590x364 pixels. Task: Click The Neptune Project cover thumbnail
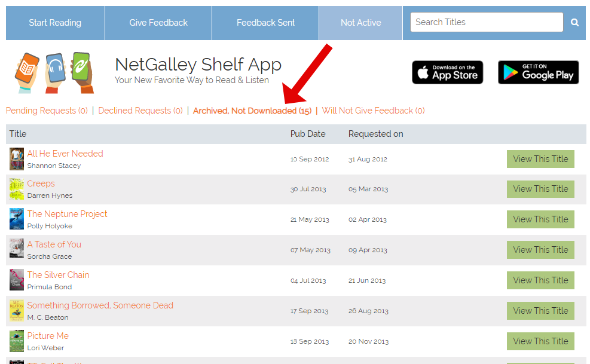[17, 219]
